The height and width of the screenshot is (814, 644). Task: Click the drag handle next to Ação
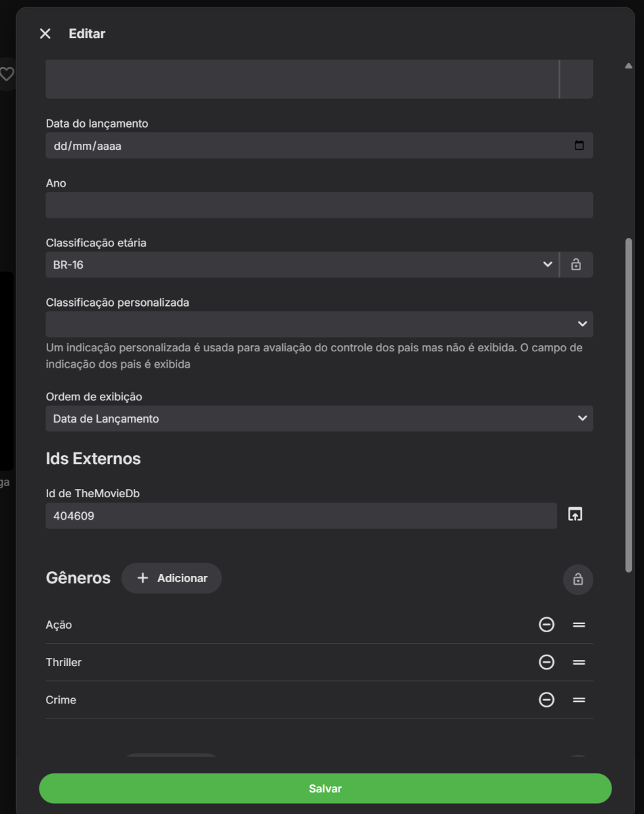(578, 624)
